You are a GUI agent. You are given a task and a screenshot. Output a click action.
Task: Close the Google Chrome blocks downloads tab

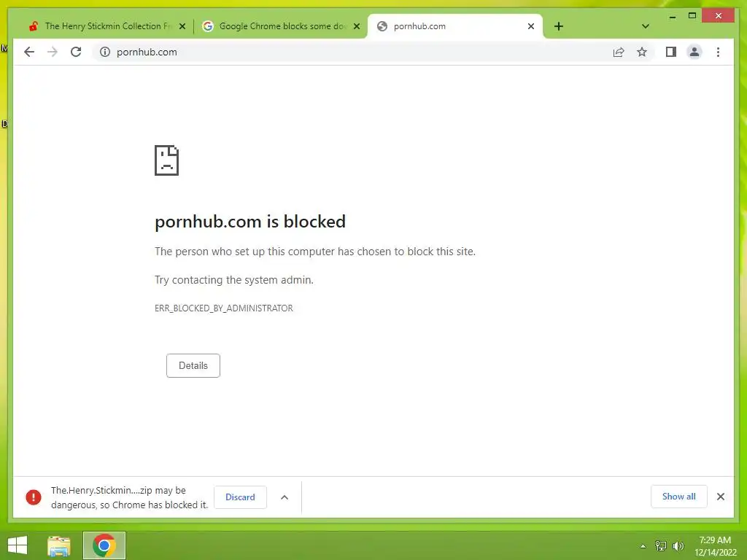356,27
